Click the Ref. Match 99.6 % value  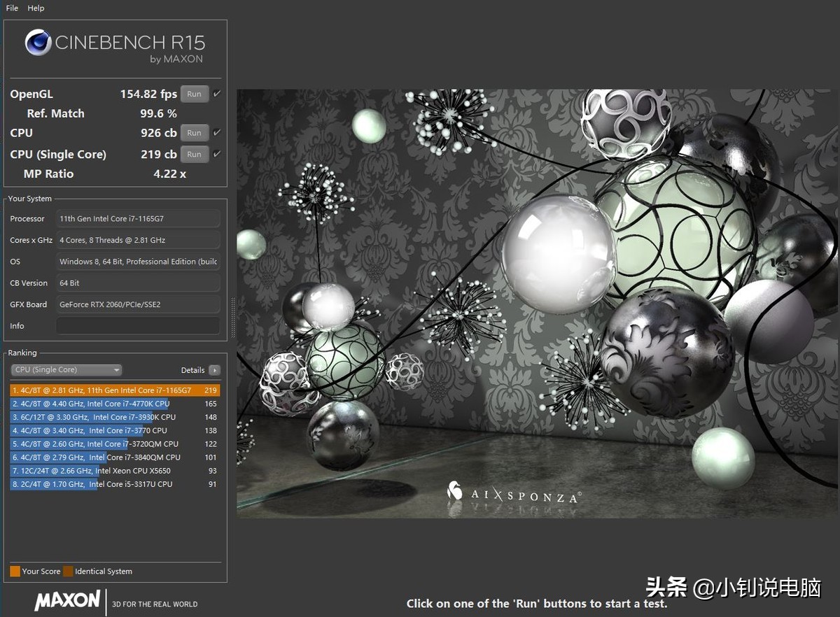(158, 113)
